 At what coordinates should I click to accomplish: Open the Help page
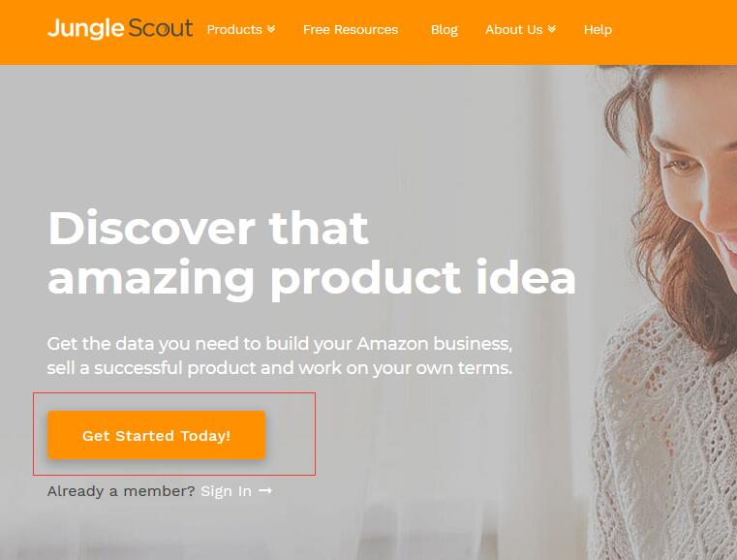click(x=598, y=30)
